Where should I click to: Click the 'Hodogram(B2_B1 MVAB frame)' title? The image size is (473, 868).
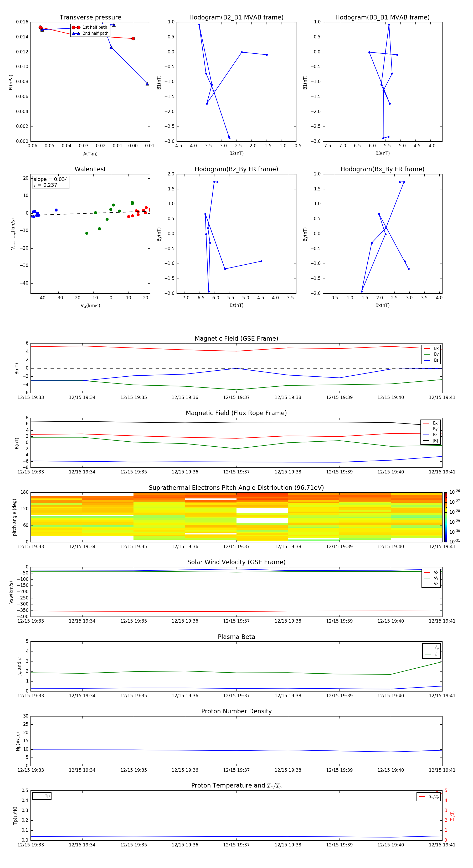(236, 18)
